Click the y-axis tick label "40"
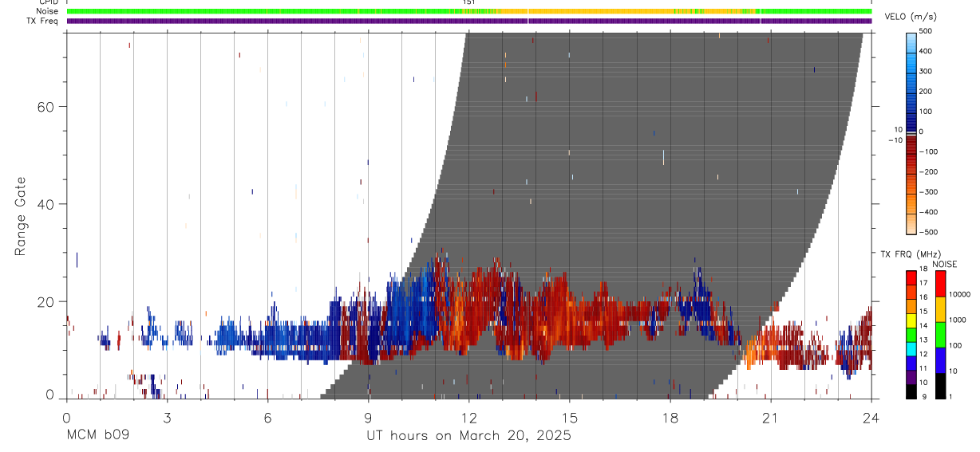Image resolution: width=980 pixels, height=452 pixels. coord(46,204)
